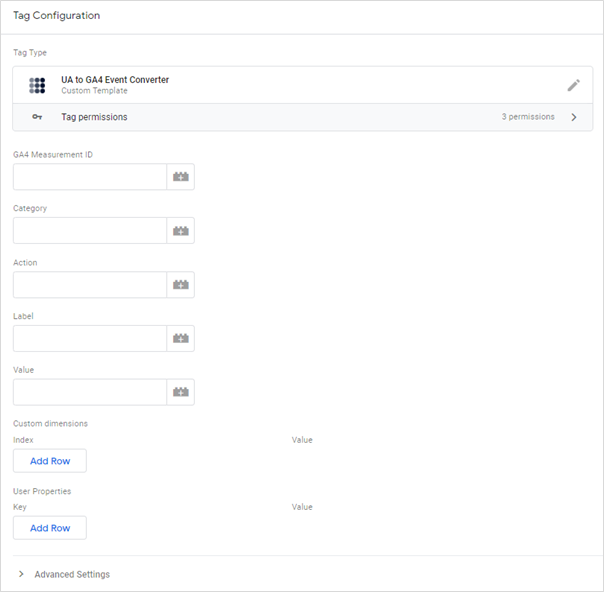
Task: Focus the GA4 Measurement ID input
Action: (90, 177)
